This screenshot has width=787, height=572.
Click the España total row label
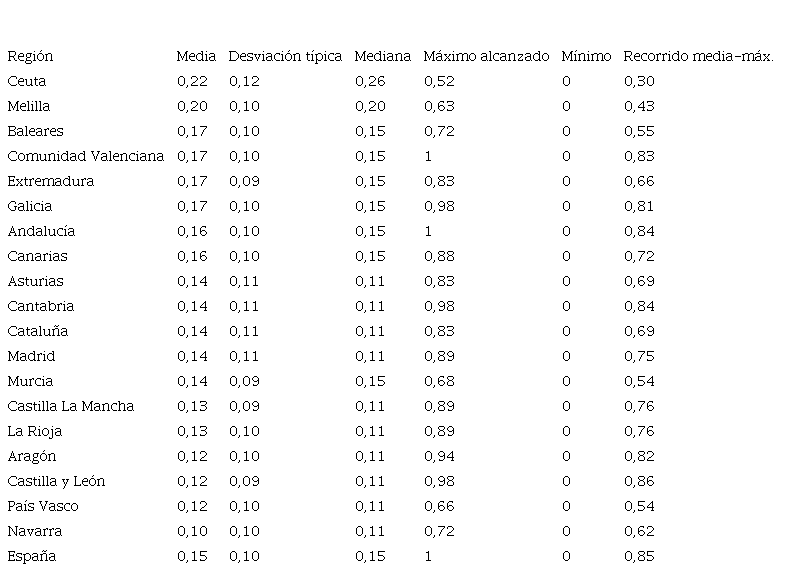point(31,557)
